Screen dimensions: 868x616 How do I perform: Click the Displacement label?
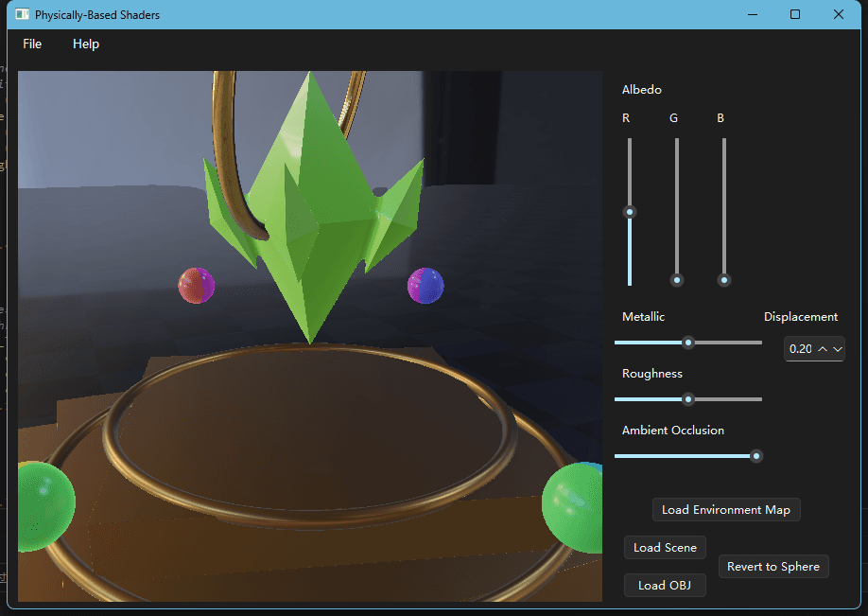coord(801,317)
